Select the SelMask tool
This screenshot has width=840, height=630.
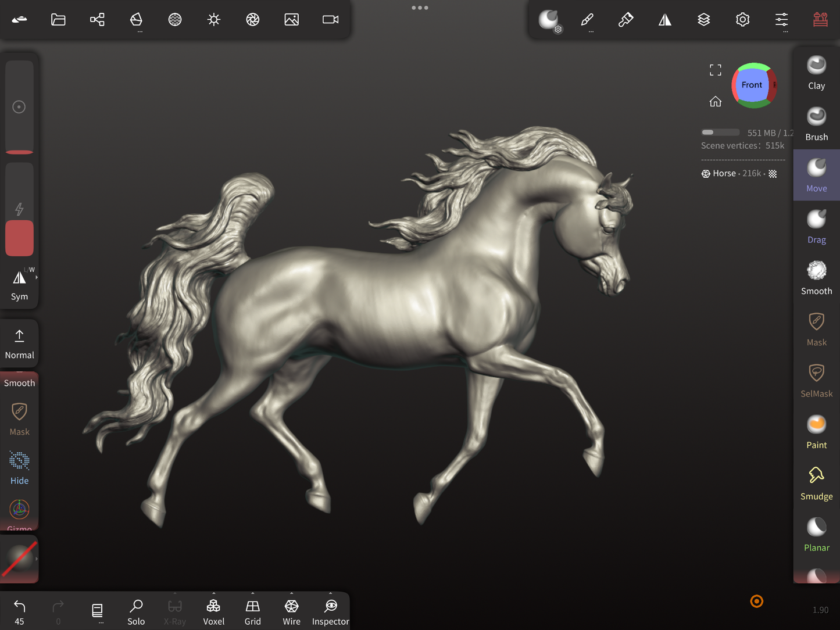pyautogui.click(x=816, y=380)
